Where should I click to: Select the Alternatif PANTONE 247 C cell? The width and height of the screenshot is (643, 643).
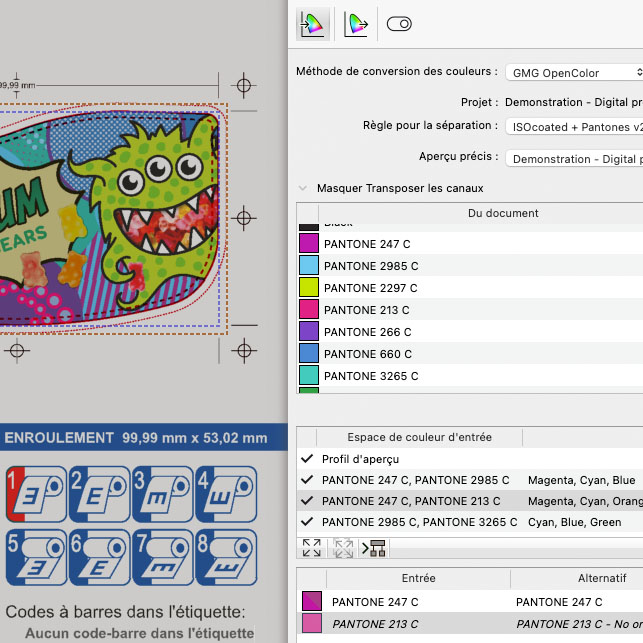click(559, 602)
